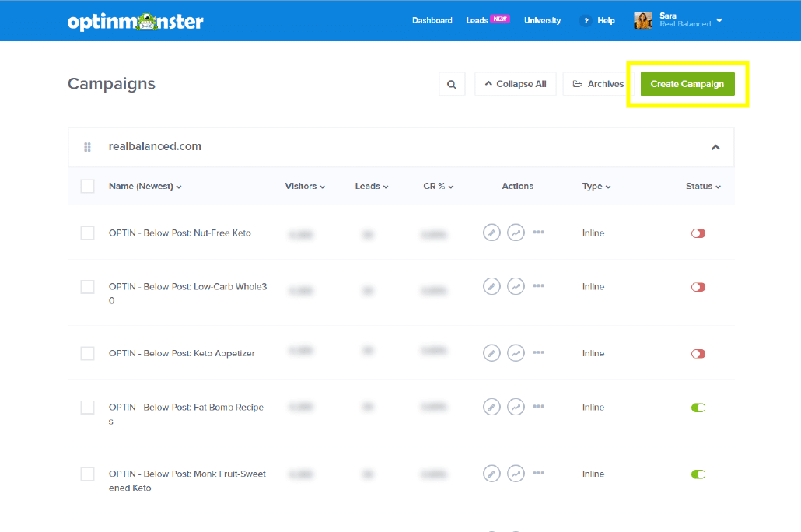Viewport: 801px width, 532px height.
Task: Click Sara's profile avatar
Action: tap(642, 20)
